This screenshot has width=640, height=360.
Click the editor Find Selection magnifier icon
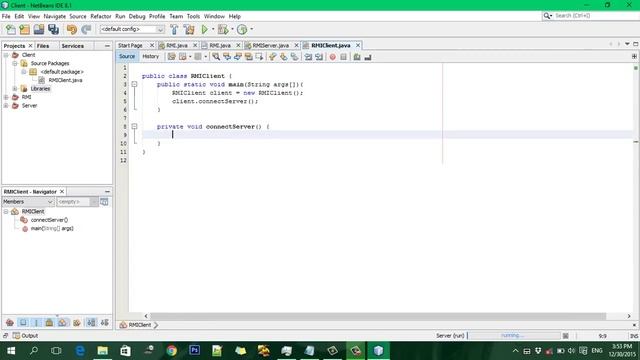pos(216,57)
